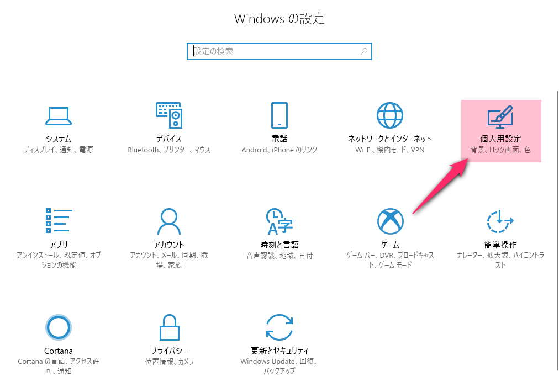Screen dimensions: 559x392
Task: Click the 背景、ロック画面、色 description
Action: pos(500,150)
